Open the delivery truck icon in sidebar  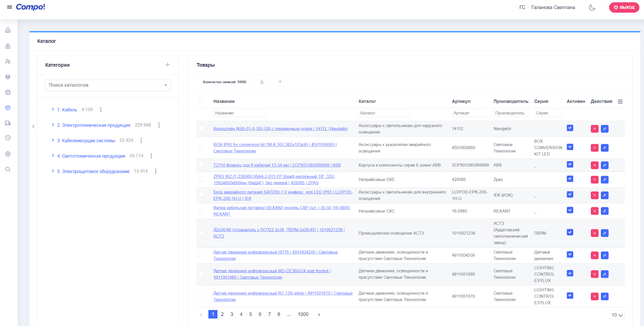8,123
